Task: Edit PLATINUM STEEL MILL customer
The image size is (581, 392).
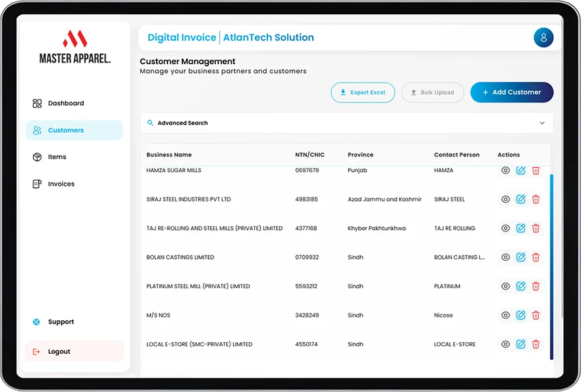Action: click(x=521, y=285)
